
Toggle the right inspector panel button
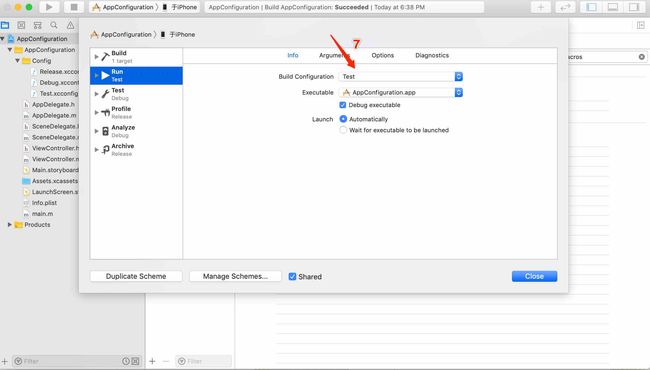[634, 7]
